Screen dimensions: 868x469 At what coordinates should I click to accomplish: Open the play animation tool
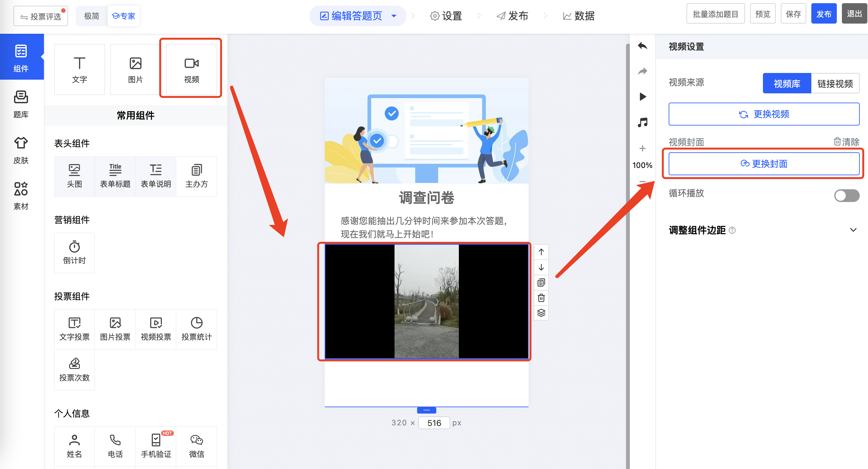coord(643,97)
